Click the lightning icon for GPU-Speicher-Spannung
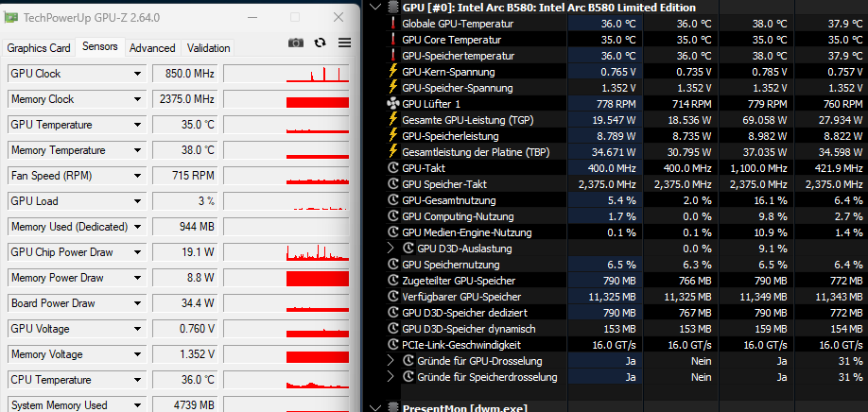This screenshot has height=412, width=868. 393,88
